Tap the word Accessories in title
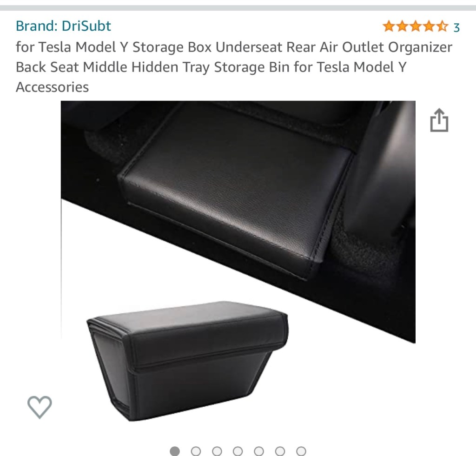The width and height of the screenshot is (476, 456). 52,87
